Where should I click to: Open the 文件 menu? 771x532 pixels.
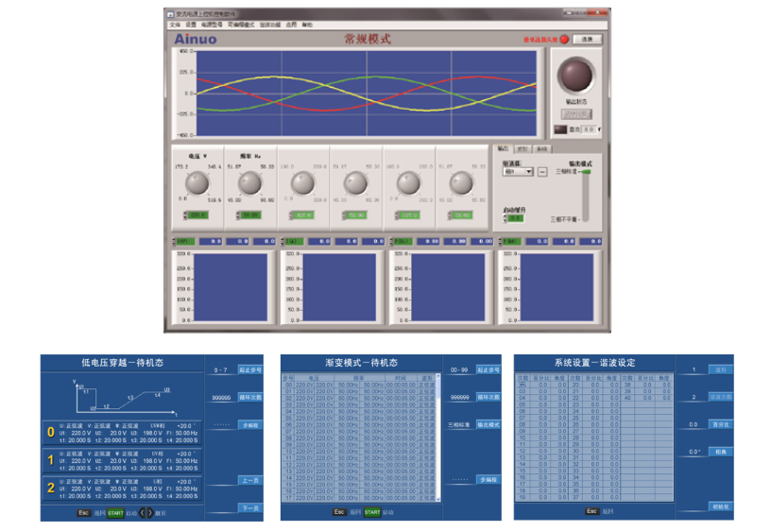click(175, 26)
